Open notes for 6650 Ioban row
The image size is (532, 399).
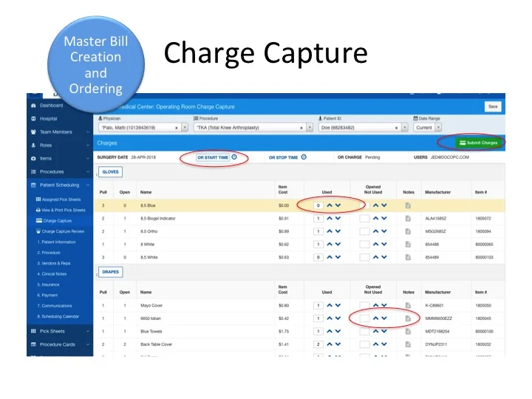click(408, 318)
